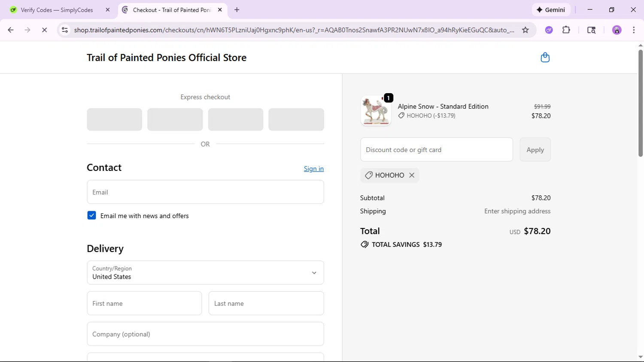644x362 pixels.
Task: Click the third express checkout button
Action: tap(236, 119)
